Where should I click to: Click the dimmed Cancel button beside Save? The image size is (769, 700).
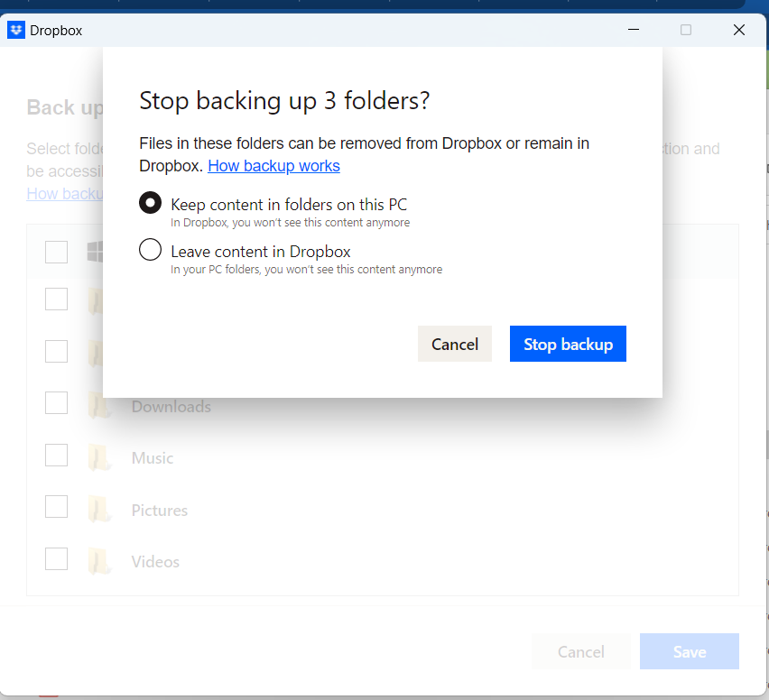pos(581,651)
